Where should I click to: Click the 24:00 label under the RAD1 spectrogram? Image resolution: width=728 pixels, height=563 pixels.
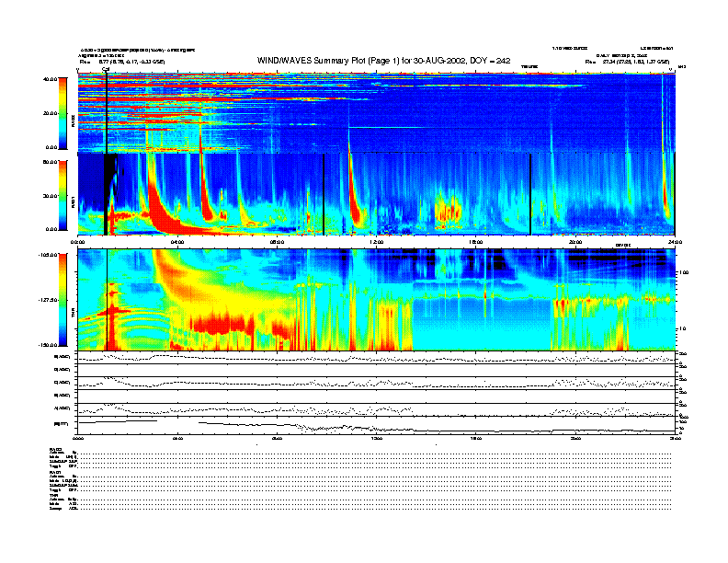(675, 243)
